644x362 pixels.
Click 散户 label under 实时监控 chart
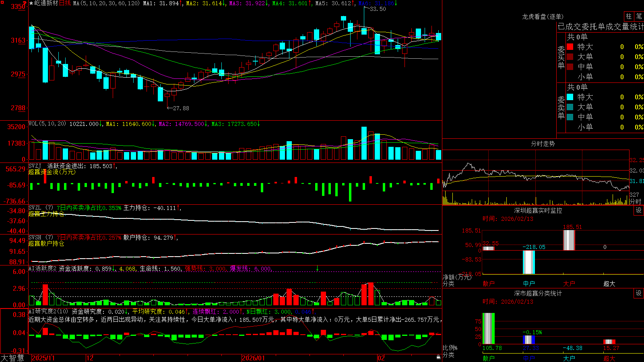pos(489,284)
